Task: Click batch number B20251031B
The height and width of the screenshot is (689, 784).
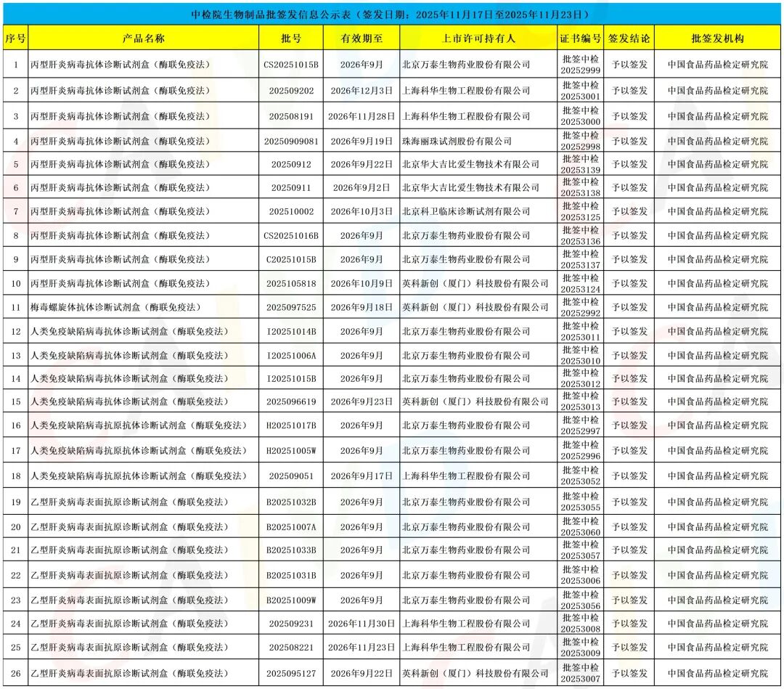Action: click(x=291, y=575)
